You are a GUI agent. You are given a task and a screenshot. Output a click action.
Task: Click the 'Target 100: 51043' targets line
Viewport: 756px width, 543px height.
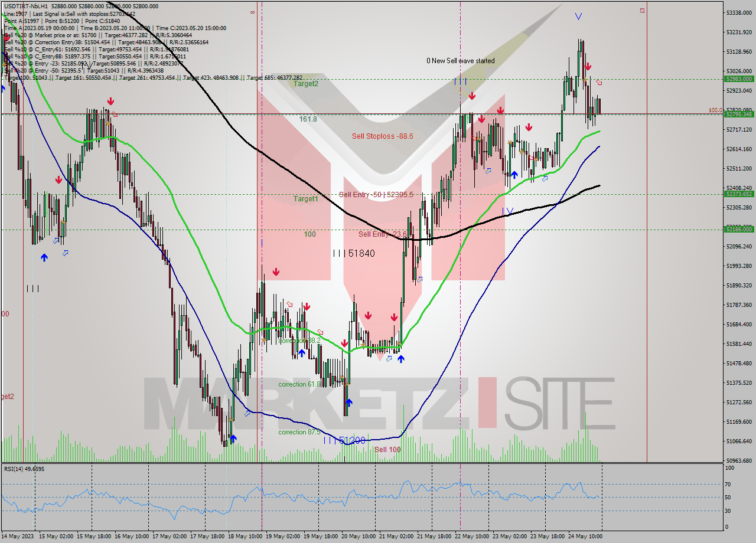153,77
